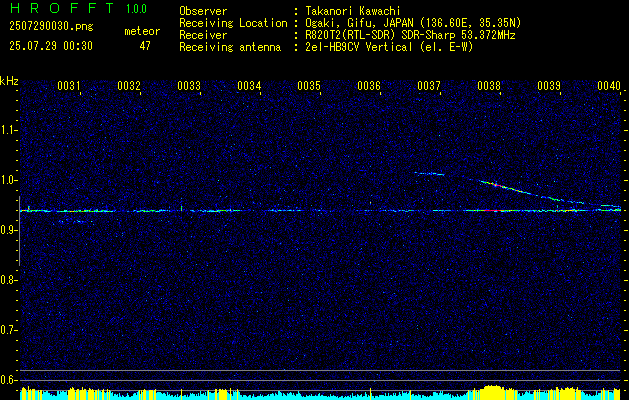The image size is (629, 400).
Task: Click observer name Takanori Kawachi
Action: click(353, 11)
